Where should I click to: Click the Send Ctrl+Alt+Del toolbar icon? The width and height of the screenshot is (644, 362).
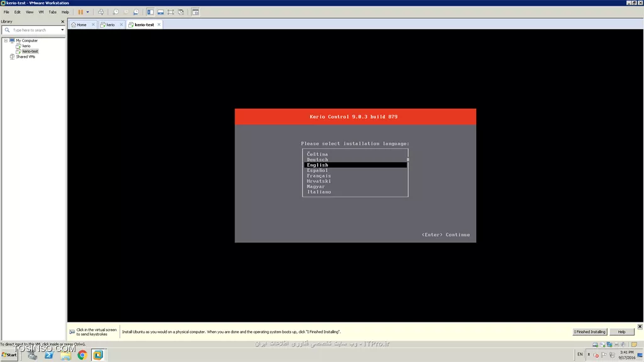click(101, 12)
